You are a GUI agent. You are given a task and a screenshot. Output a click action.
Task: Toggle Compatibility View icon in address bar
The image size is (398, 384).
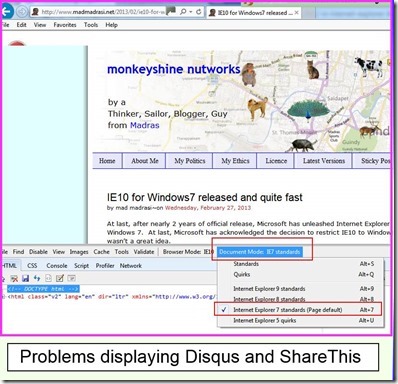(x=171, y=12)
